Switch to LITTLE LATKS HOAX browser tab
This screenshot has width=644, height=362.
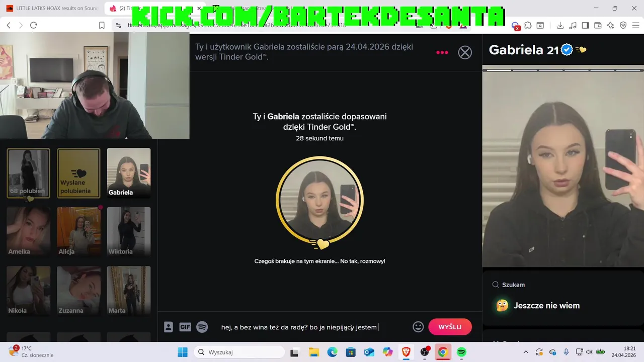[52, 9]
